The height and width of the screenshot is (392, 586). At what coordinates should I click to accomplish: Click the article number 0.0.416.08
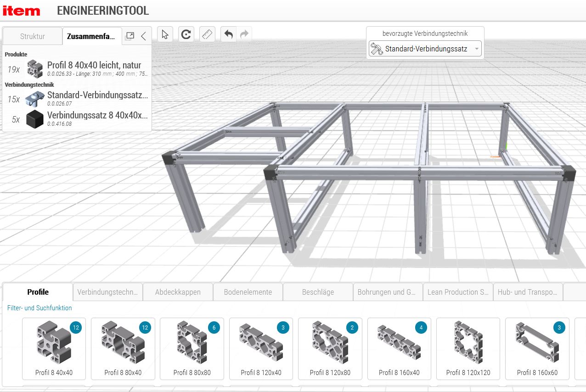[60, 124]
